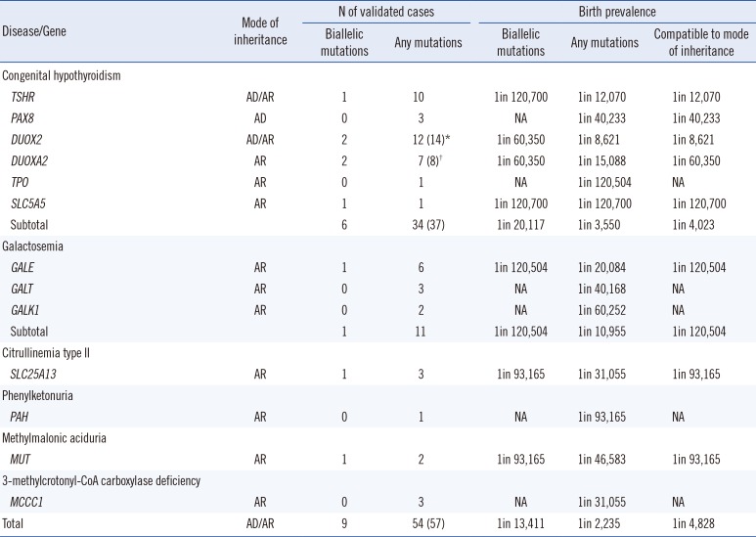Click the SLC5A5 gene label
This screenshot has height=537, width=756.
[x=31, y=205]
